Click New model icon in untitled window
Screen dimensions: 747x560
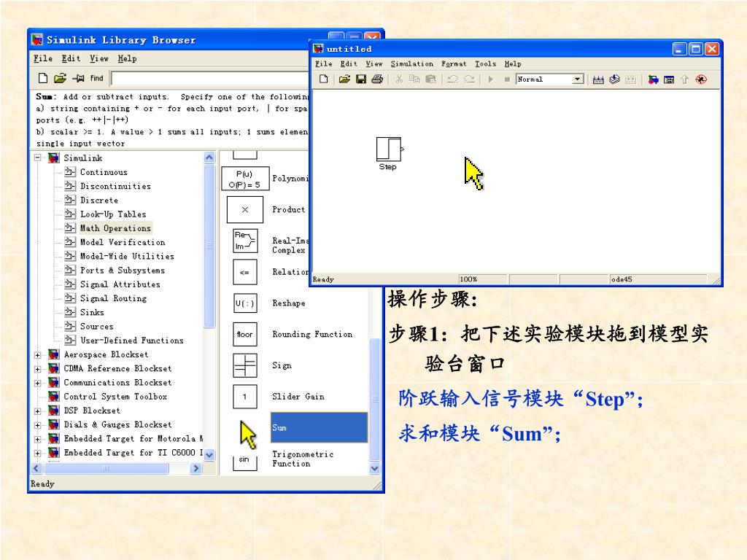[x=323, y=79]
